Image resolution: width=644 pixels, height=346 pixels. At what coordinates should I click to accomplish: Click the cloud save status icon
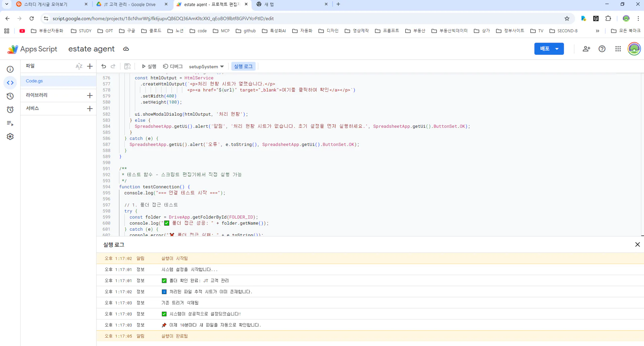pyautogui.click(x=126, y=49)
